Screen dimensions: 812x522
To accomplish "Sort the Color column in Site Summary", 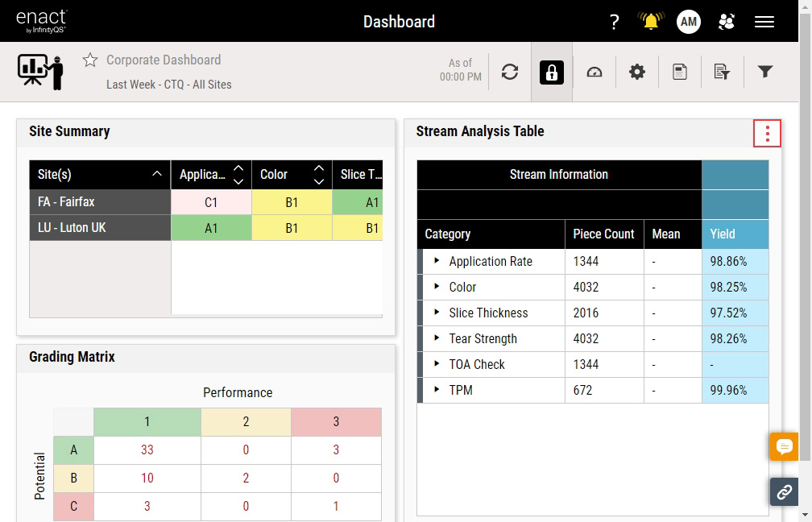I will pos(319,174).
